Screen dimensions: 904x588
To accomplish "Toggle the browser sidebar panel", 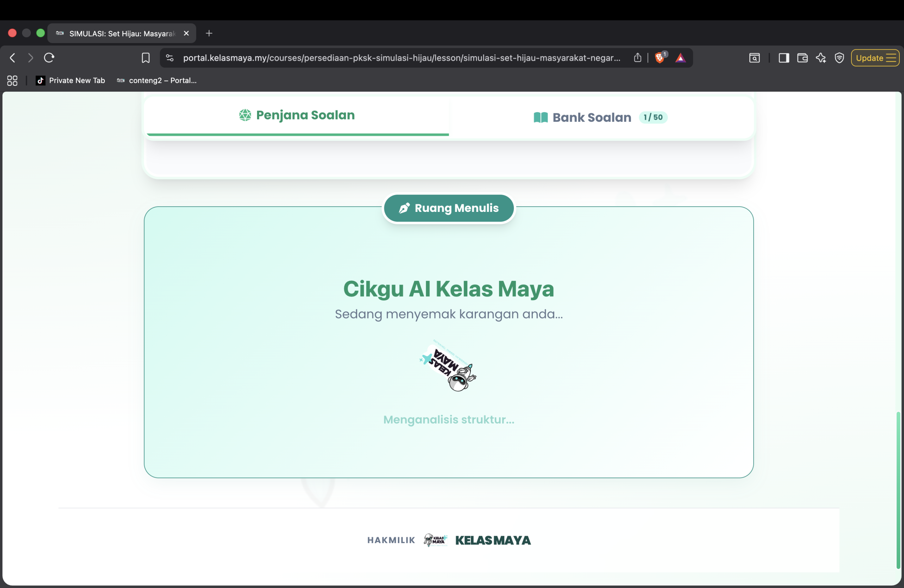I will (784, 58).
